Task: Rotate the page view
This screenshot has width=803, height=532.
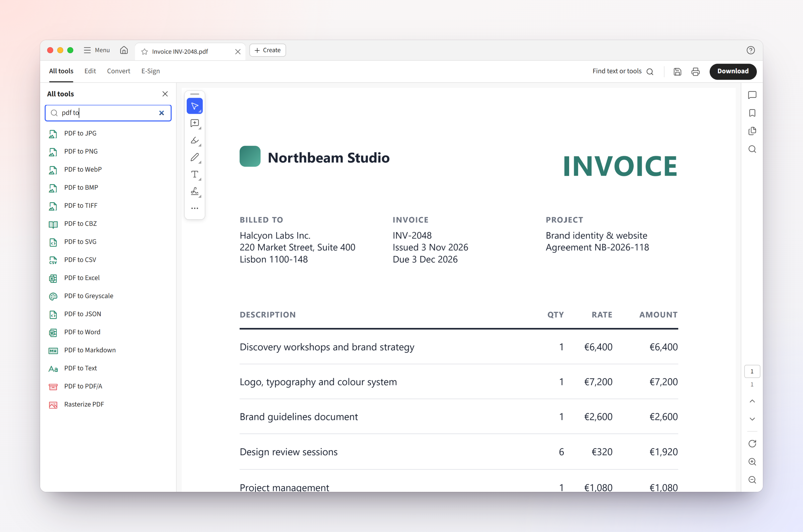Action: [x=752, y=443]
